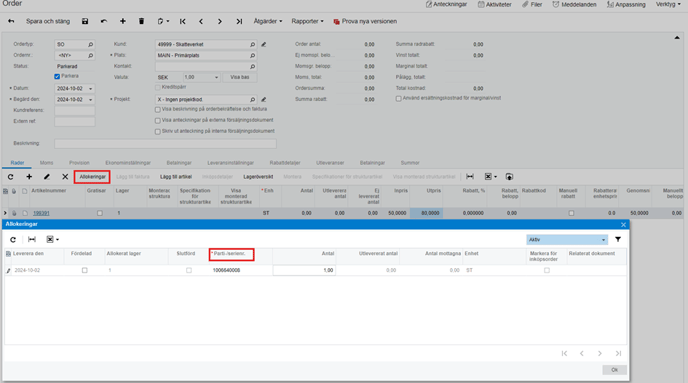Screen dimensions: 688x383
Task: Delete order with trash icon
Action: point(141,21)
